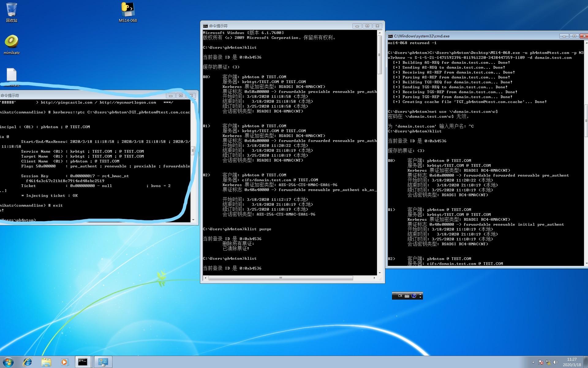Click 'Creating ccache file' line in cmd.exe window
This screenshot has width=588, height=368.
[470, 102]
